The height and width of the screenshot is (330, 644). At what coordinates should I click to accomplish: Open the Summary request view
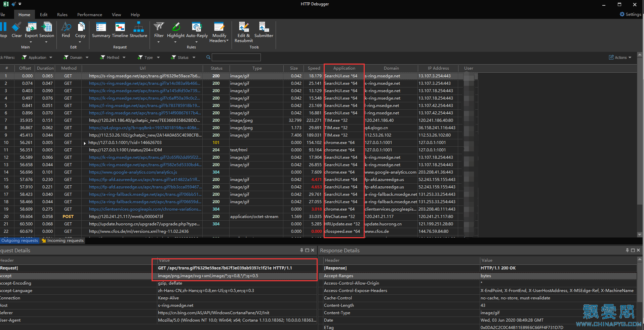(x=101, y=30)
